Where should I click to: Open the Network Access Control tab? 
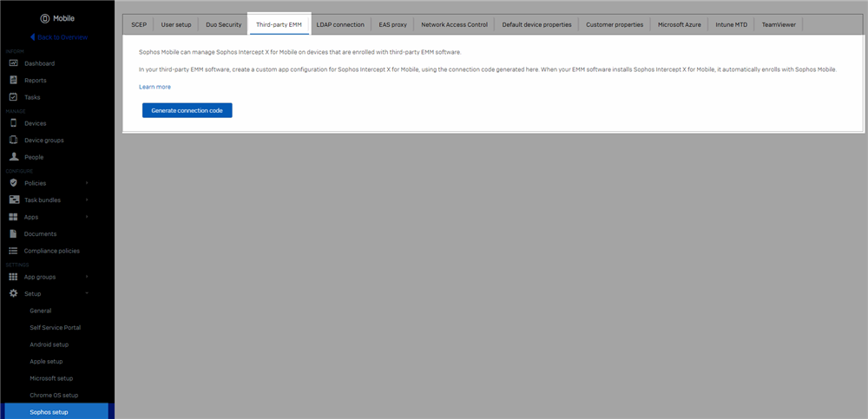(x=455, y=25)
